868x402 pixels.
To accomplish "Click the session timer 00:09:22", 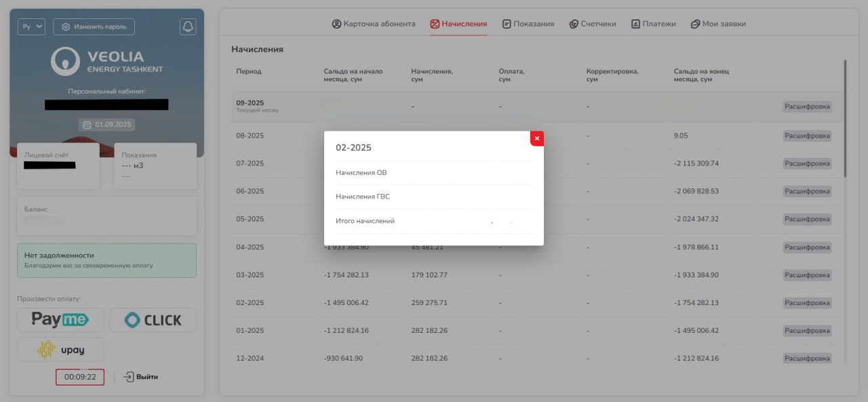I will [x=80, y=377].
